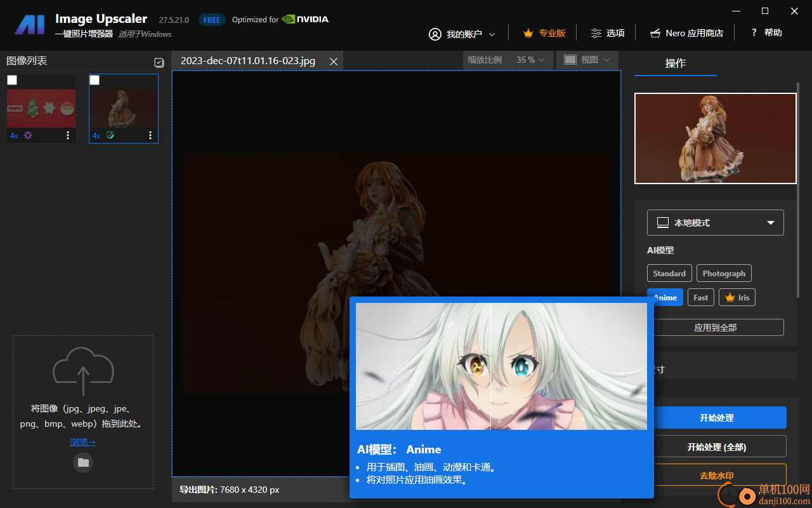
Task: Click the 4x label on cookie thumbnail
Action: (x=14, y=135)
